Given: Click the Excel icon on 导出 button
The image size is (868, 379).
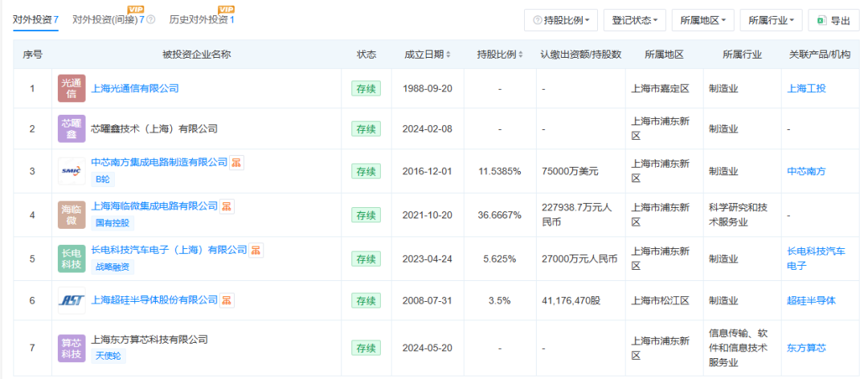Looking at the screenshot, I should pyautogui.click(x=822, y=20).
